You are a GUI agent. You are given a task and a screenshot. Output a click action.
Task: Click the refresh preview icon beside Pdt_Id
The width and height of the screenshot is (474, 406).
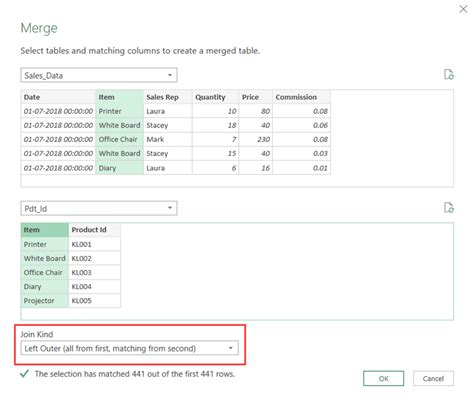point(449,207)
